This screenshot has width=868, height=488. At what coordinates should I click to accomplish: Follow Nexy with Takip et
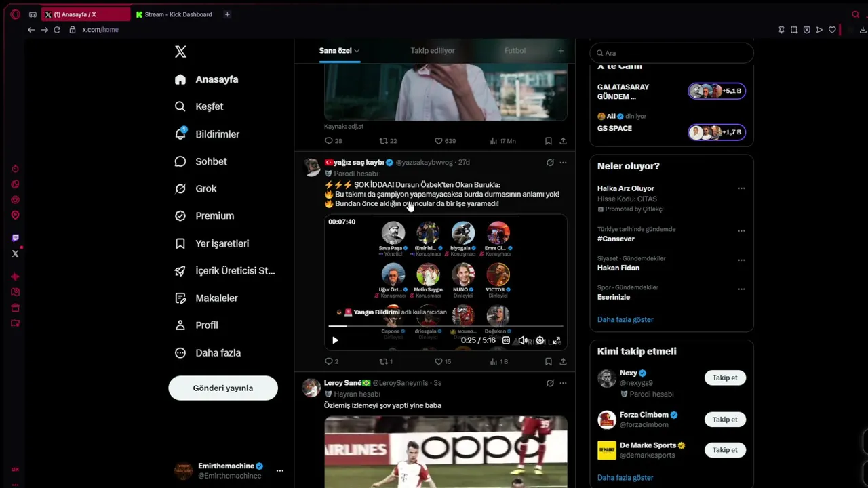tap(725, 378)
